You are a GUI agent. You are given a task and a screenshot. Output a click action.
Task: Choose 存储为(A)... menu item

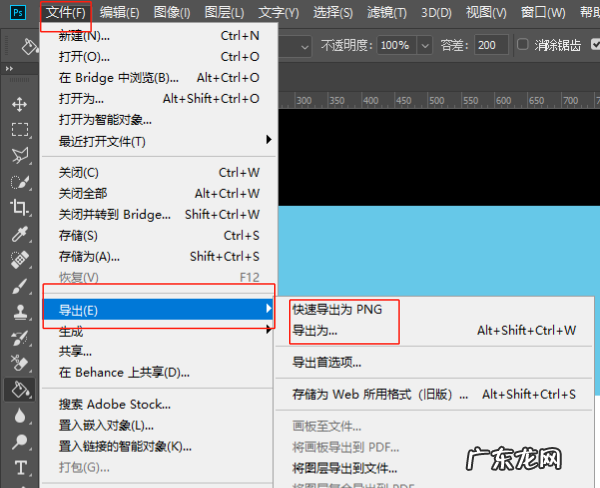pos(159,256)
